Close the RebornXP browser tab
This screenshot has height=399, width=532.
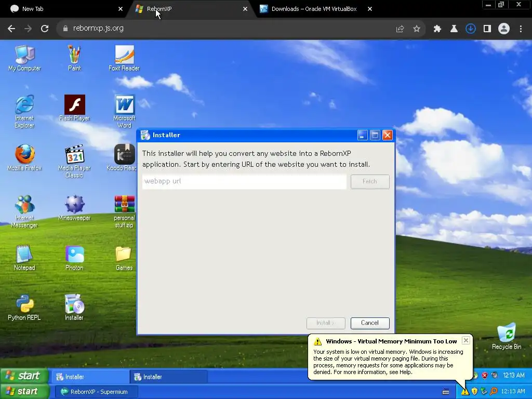245,9
